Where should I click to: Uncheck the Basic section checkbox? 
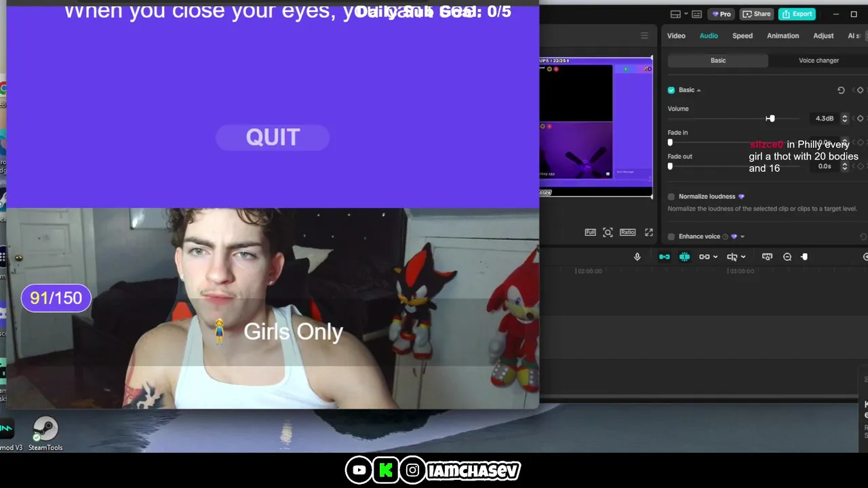(x=671, y=90)
